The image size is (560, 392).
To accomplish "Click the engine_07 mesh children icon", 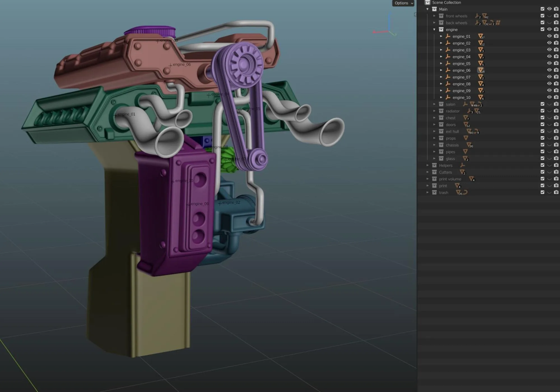I will pos(481,77).
